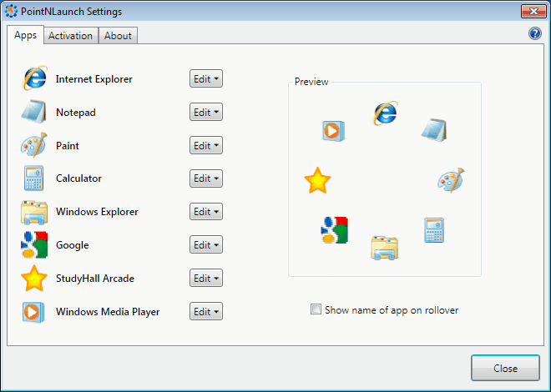551x392 pixels.
Task: Select the Calculator icon in the Preview ring
Action: click(434, 230)
